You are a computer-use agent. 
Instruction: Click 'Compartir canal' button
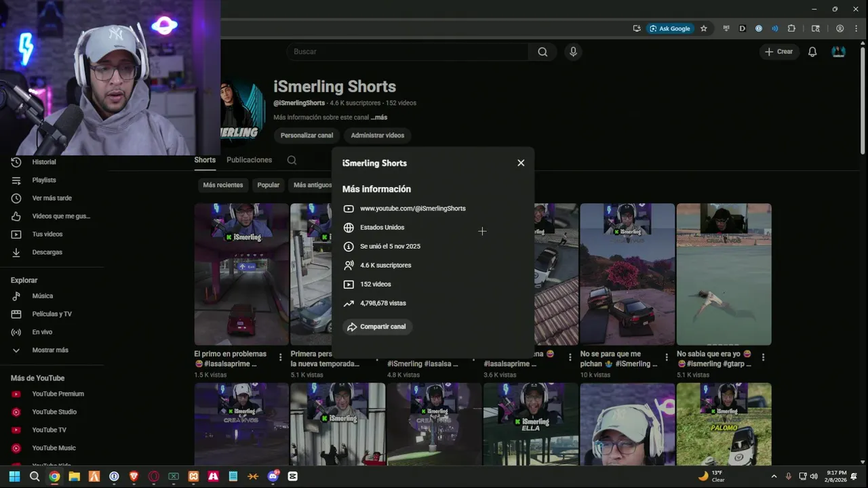coord(376,327)
